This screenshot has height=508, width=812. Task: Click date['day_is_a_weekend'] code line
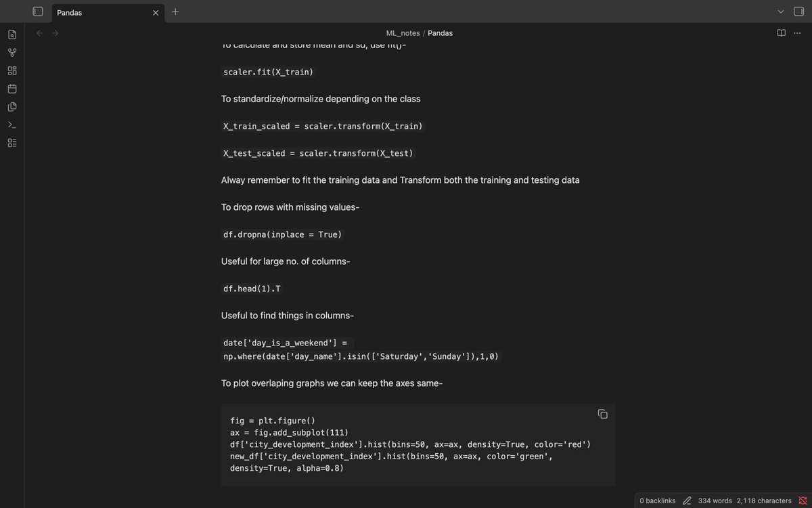pyautogui.click(x=285, y=343)
